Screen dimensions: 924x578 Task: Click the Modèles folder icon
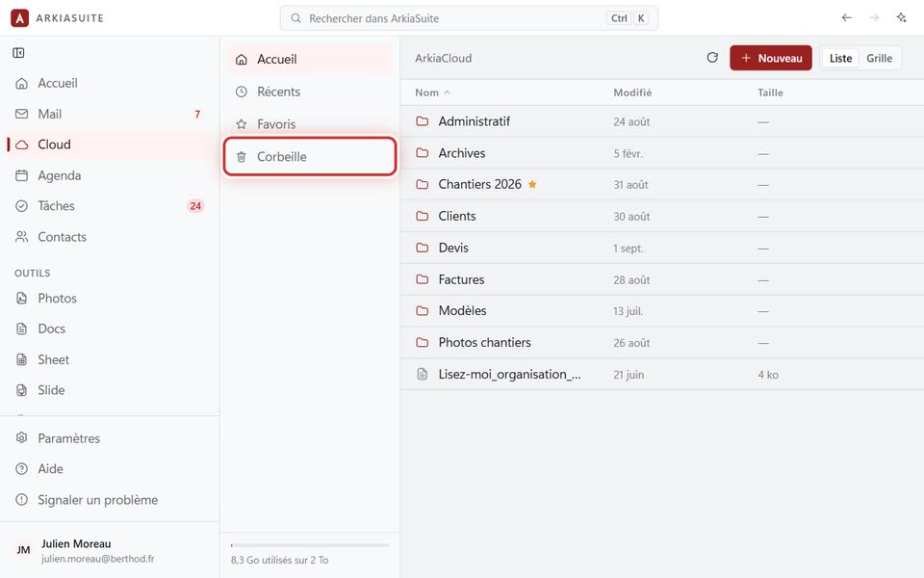[x=422, y=311]
